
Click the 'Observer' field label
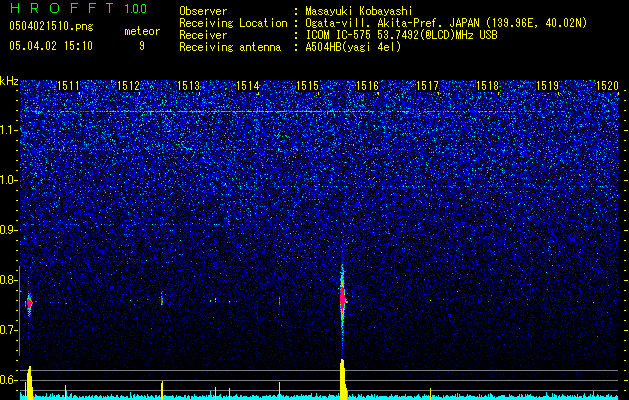point(203,11)
